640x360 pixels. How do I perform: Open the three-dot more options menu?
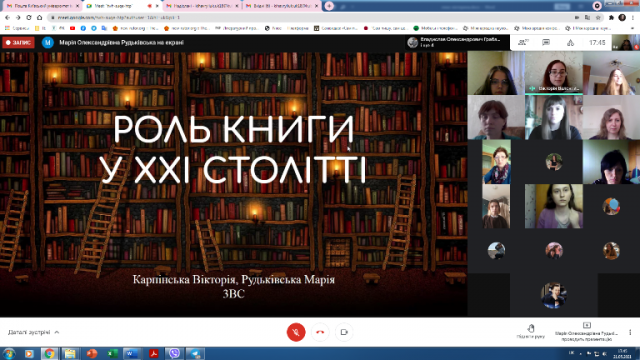[630, 332]
